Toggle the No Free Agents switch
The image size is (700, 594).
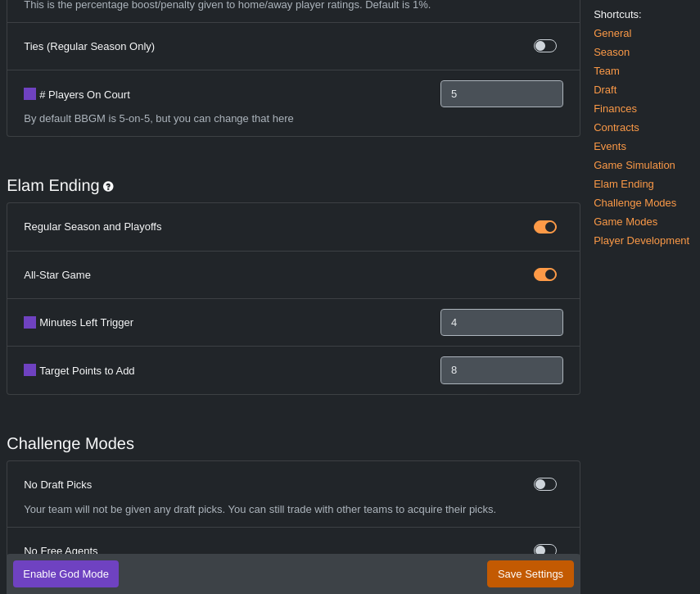[545, 549]
